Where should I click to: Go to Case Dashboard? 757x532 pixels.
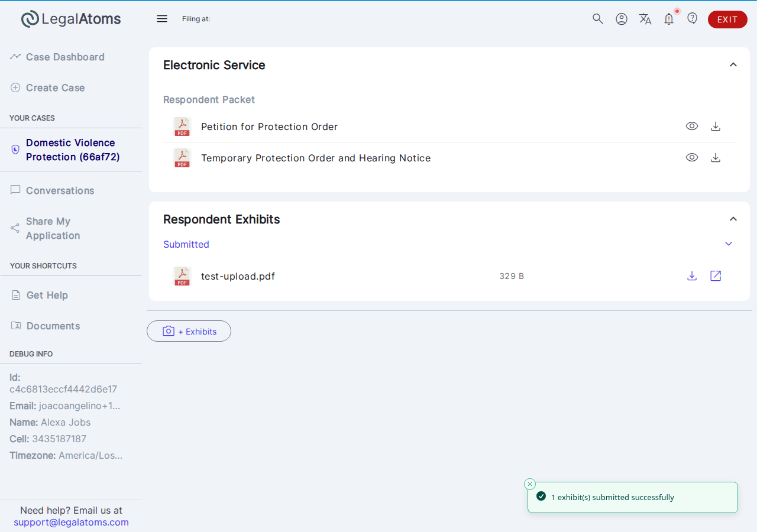(x=65, y=57)
